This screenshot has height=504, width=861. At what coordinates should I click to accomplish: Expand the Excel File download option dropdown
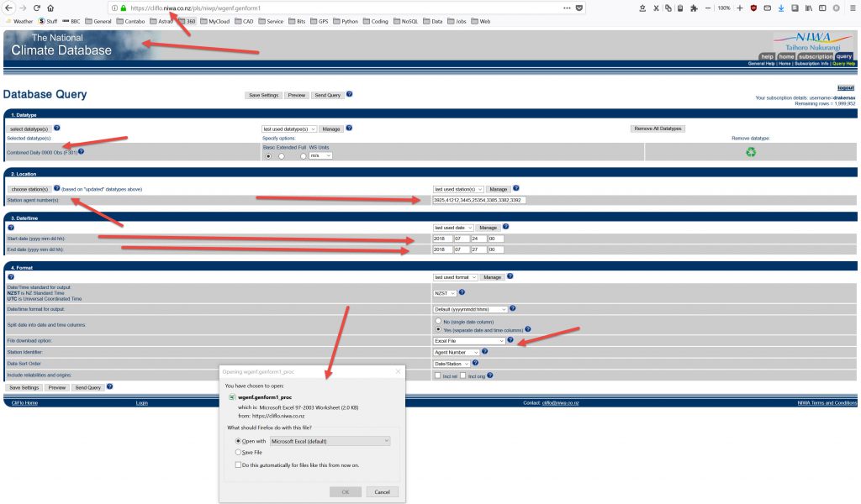point(469,340)
